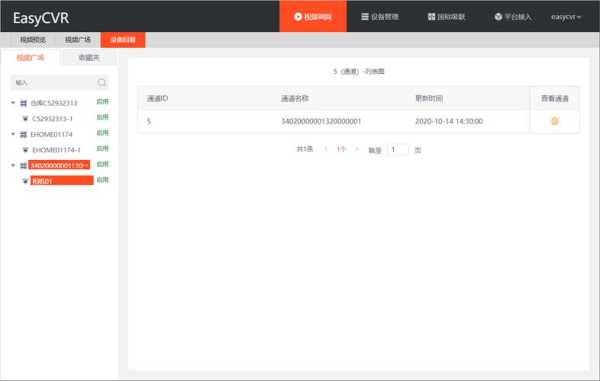Switch to the gray sidebar tab beside 视频广场

89,57
